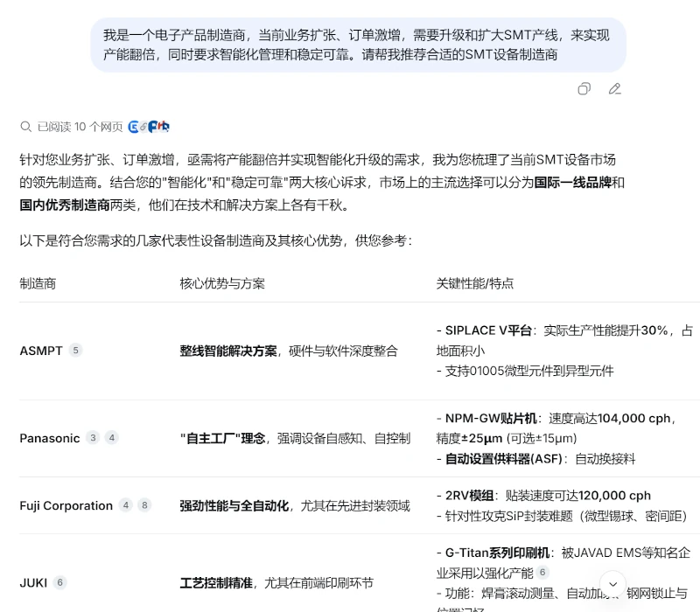Click the magnifier icon beside 已阅读 10 个网页
The image size is (700, 612).
28,127
